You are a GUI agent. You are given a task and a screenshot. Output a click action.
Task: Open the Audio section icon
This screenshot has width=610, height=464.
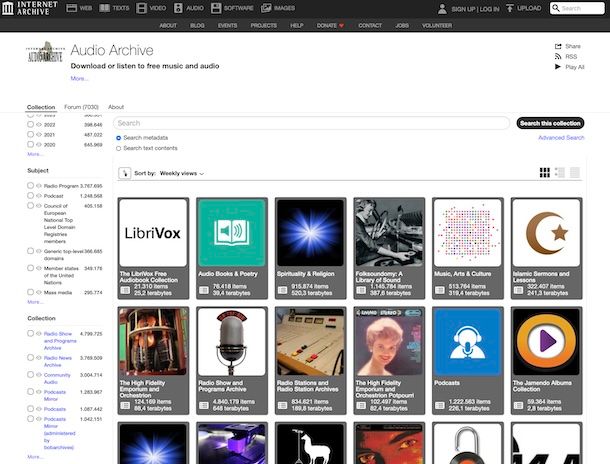[178, 8]
